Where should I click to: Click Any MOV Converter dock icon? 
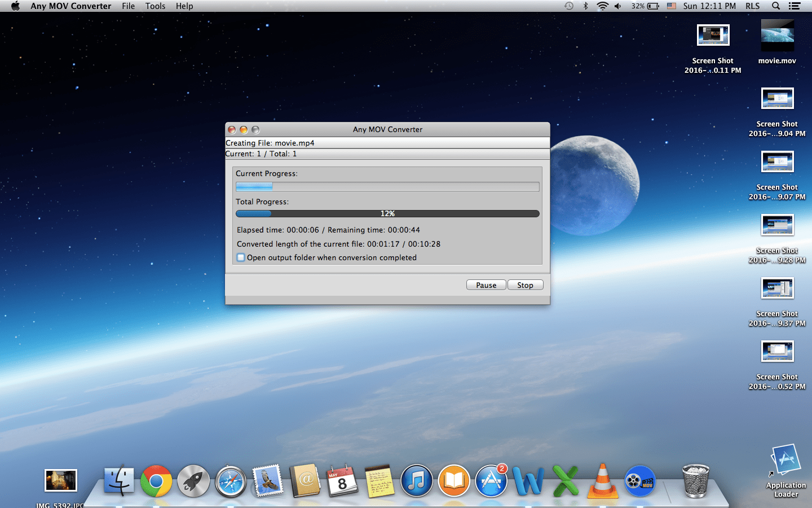coord(640,481)
